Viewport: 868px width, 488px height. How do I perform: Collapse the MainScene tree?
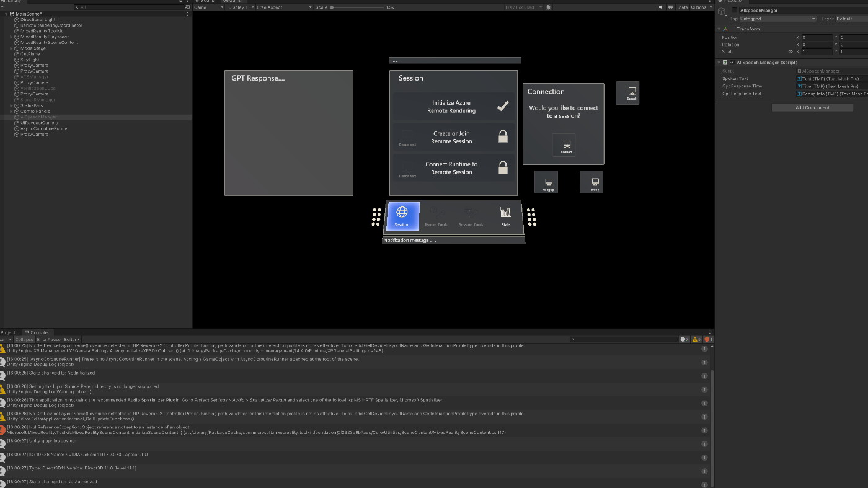coord(6,14)
